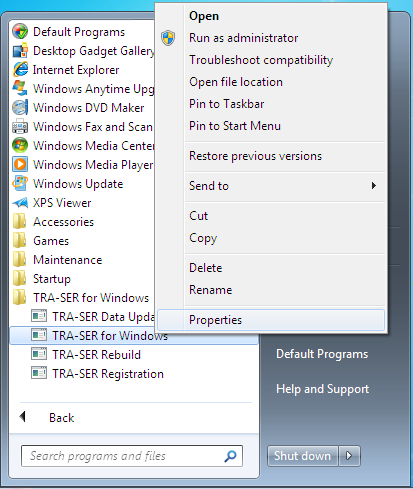
Task: Click the Windows DVD Maker icon
Action: (20, 108)
